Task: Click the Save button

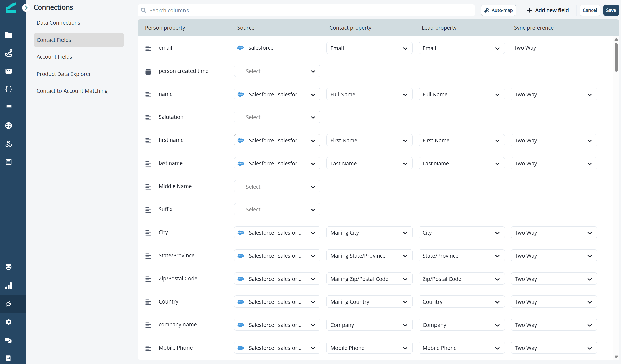Action: tap(611, 10)
